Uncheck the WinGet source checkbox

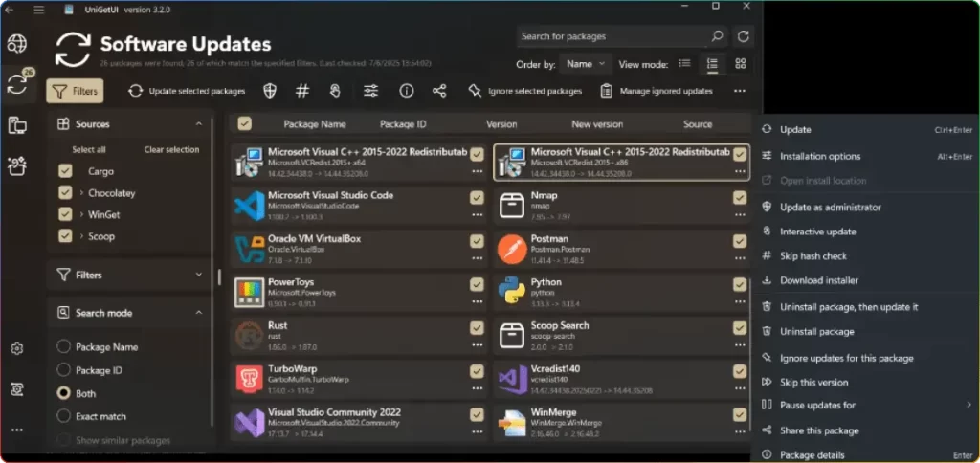click(65, 214)
